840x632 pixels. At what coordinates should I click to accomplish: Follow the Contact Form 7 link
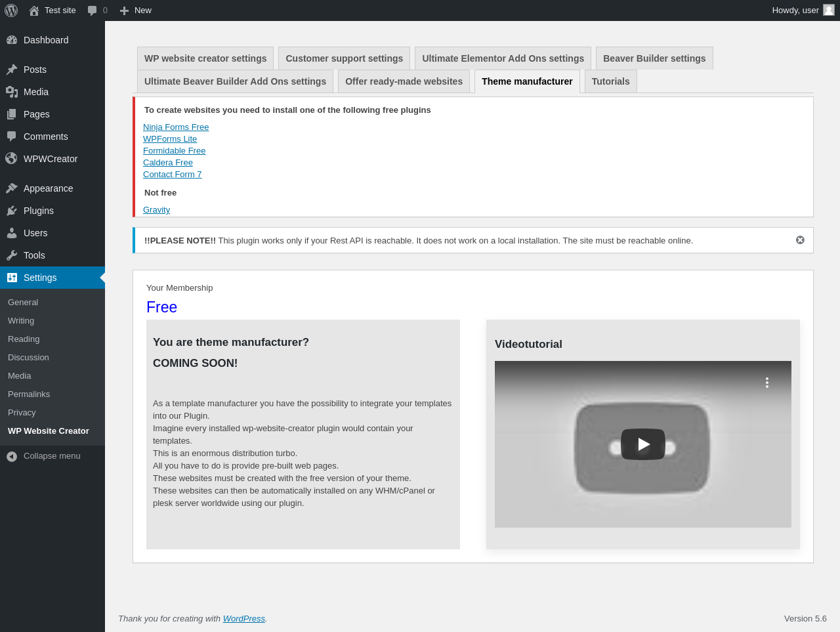click(173, 175)
